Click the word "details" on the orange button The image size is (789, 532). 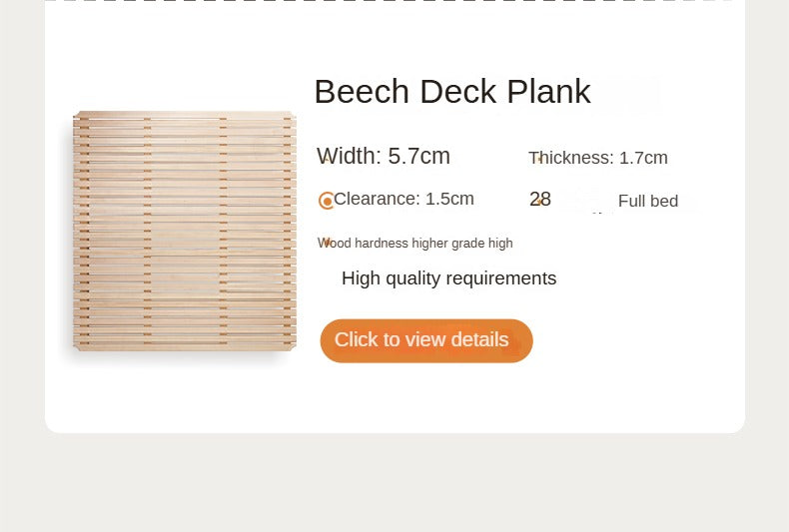click(x=479, y=340)
